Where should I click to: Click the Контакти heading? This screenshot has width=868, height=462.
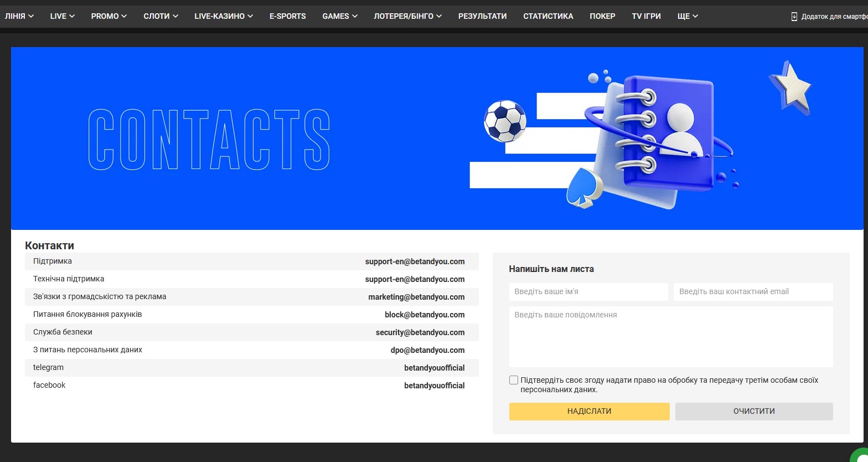click(x=49, y=245)
